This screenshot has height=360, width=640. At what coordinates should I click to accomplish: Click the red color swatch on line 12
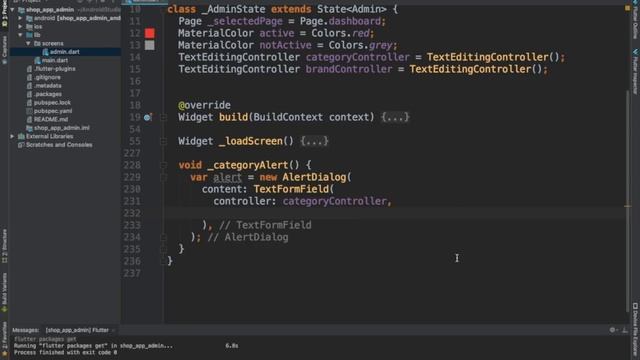150,33
